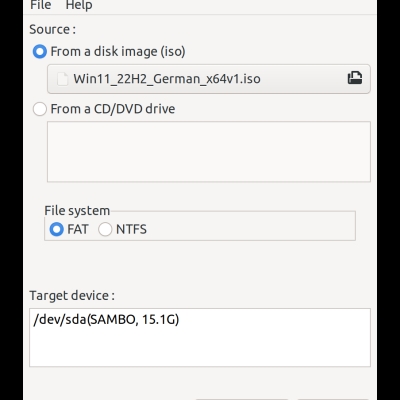Click the NTFS label text
The image size is (400, 400).
131,229
